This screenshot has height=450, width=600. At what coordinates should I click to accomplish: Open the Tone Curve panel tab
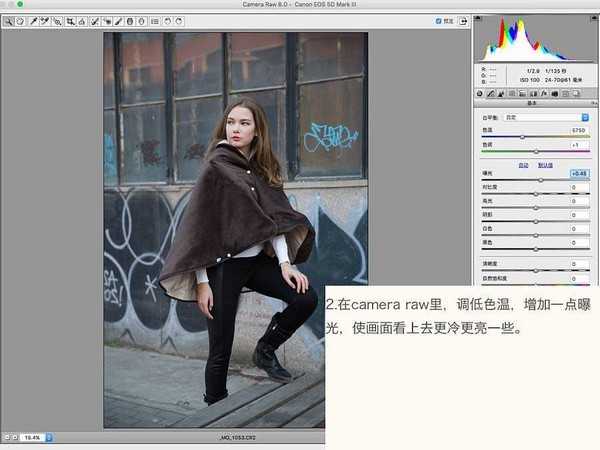click(x=491, y=93)
